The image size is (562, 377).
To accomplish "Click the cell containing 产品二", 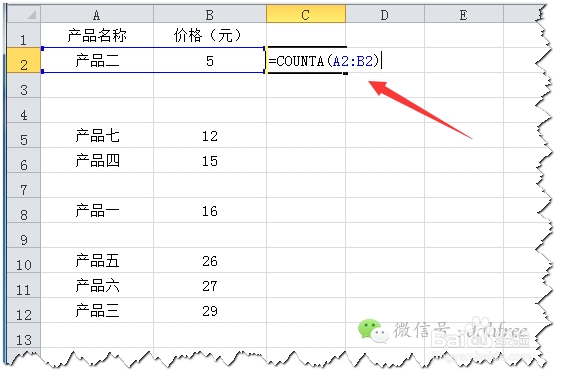I will tap(97, 61).
